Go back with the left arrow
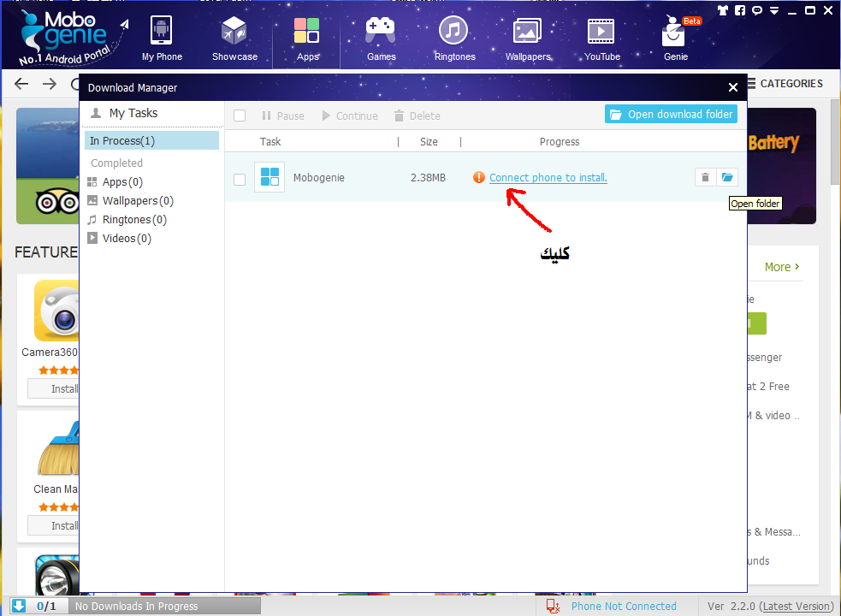Image resolution: width=841 pixels, height=616 pixels. tap(21, 84)
